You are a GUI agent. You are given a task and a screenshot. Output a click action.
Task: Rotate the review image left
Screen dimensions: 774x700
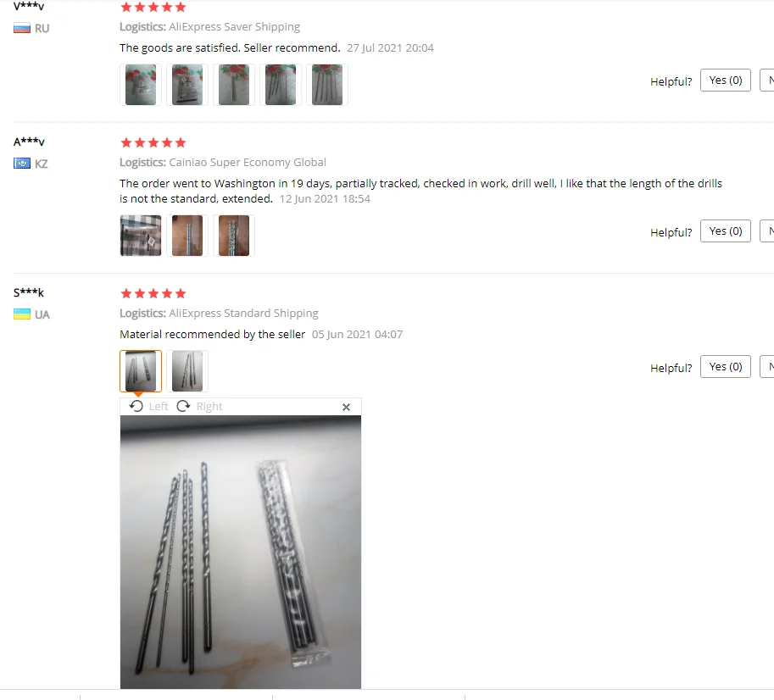[x=148, y=407]
